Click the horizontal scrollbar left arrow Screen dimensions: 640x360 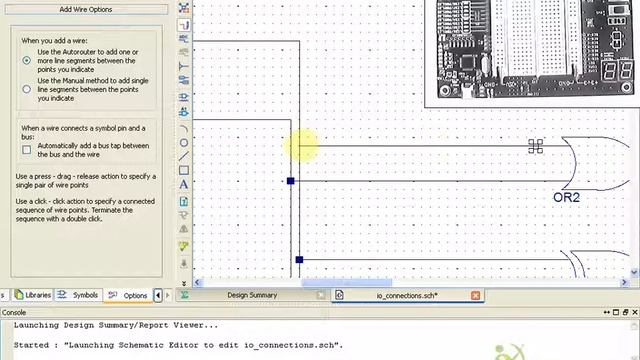[198, 282]
